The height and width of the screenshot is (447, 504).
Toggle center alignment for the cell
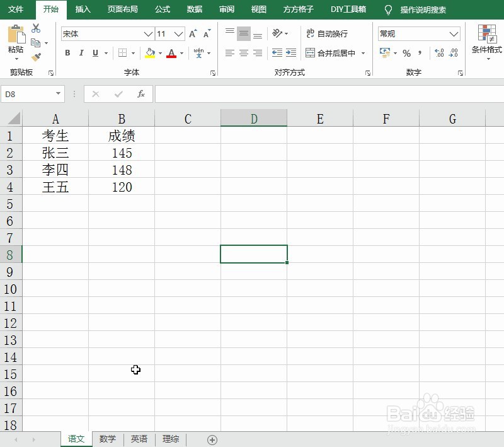243,53
